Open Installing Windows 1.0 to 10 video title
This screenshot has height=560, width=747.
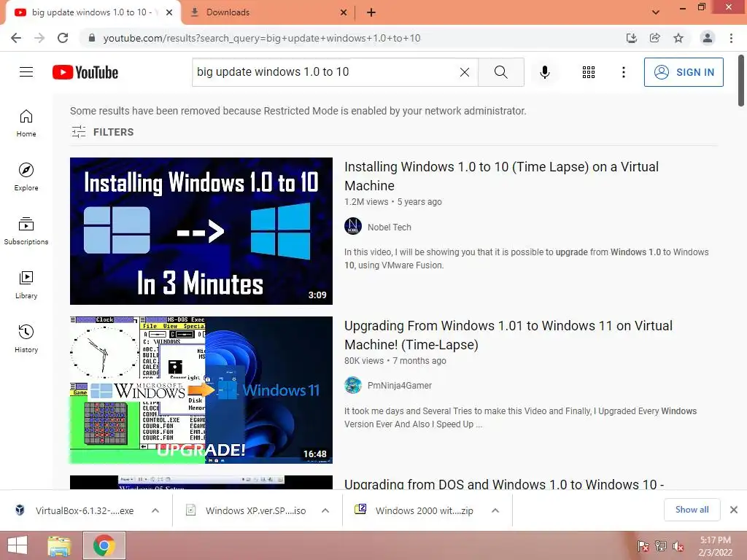501,176
